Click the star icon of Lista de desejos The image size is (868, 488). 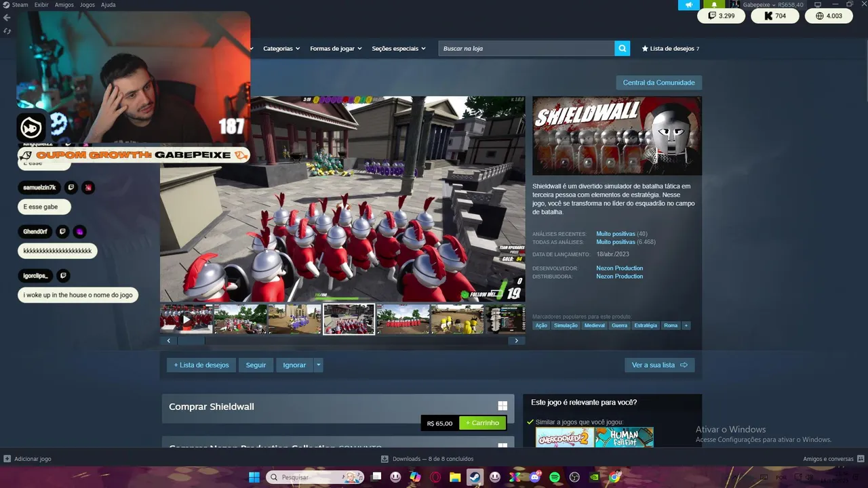click(x=645, y=49)
